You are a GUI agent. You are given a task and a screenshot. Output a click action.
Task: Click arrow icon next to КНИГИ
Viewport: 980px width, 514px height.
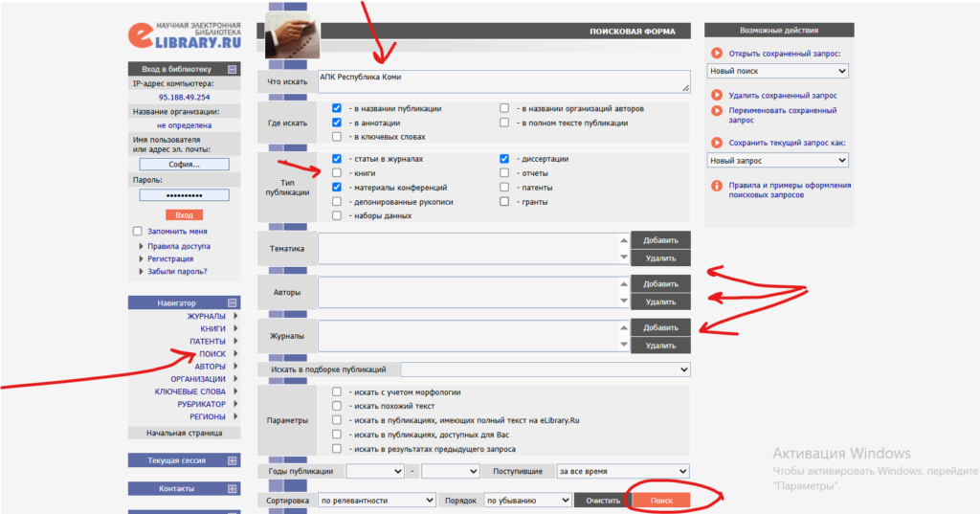click(x=235, y=329)
